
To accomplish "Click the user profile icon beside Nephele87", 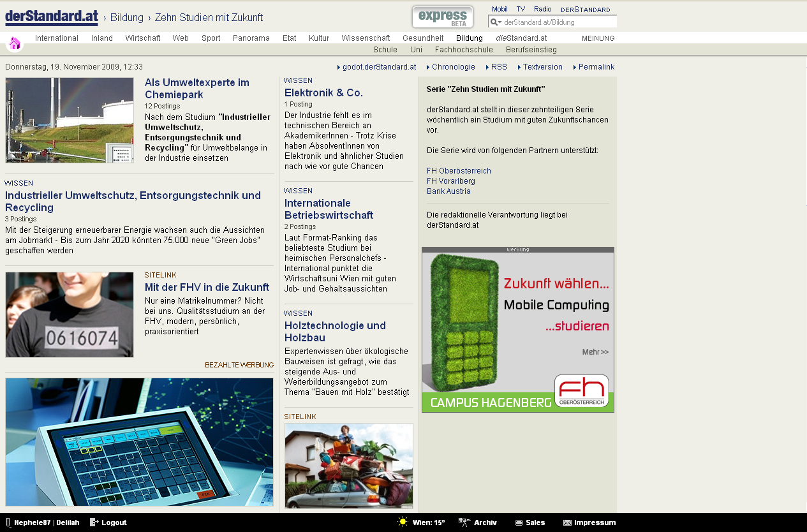I will [8, 522].
